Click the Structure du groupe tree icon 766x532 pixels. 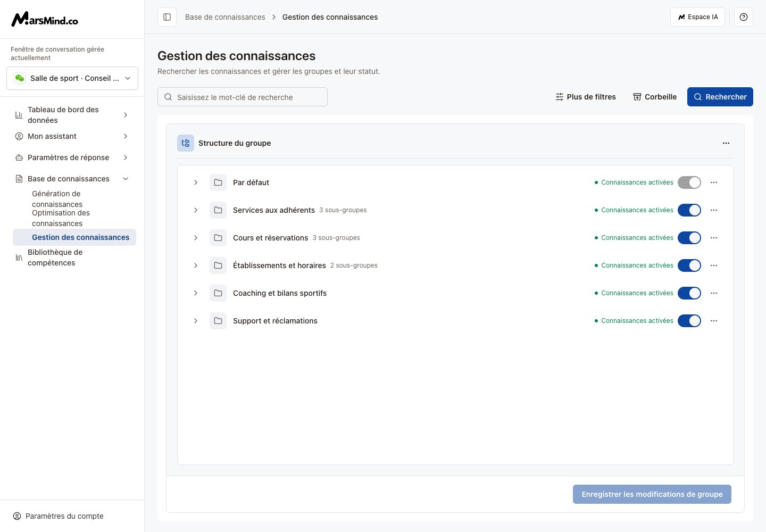186,143
